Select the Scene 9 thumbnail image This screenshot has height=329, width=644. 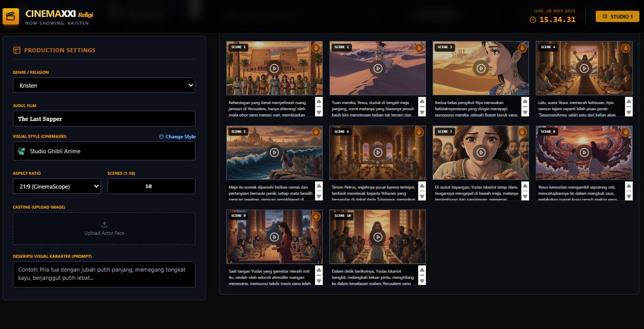coord(275,237)
